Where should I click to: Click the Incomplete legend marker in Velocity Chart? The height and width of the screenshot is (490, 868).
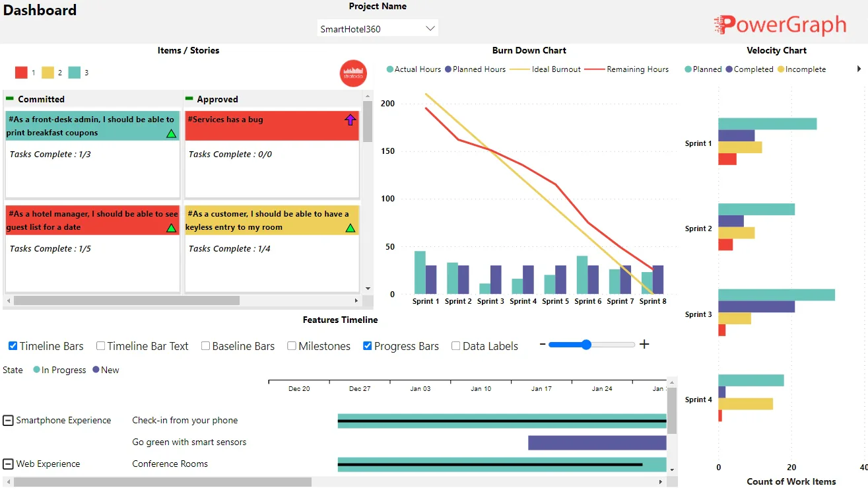coord(781,69)
